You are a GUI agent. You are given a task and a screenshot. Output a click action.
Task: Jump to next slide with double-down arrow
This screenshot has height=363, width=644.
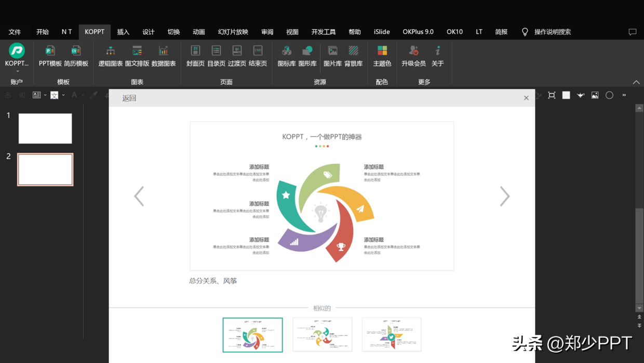pos(639,326)
